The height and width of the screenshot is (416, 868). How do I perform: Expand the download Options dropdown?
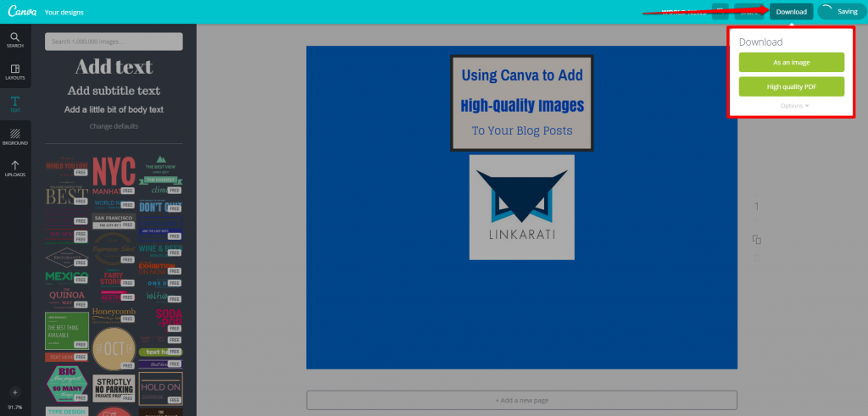coord(794,106)
